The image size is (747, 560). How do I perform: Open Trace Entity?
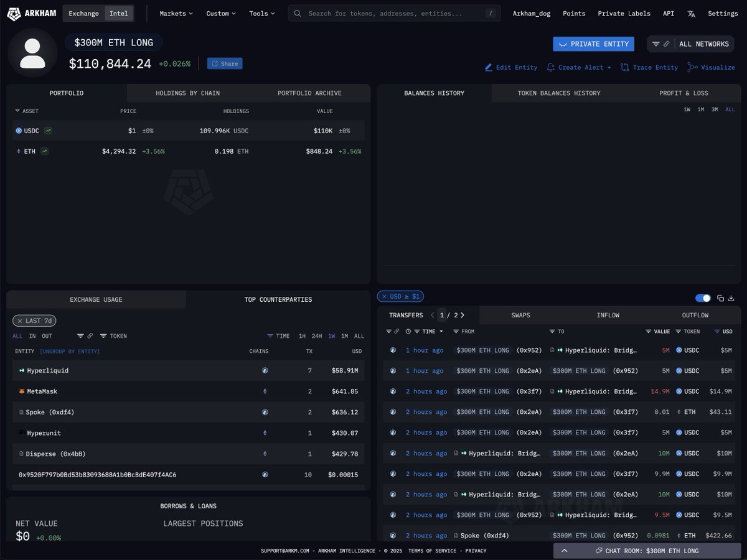tap(649, 67)
